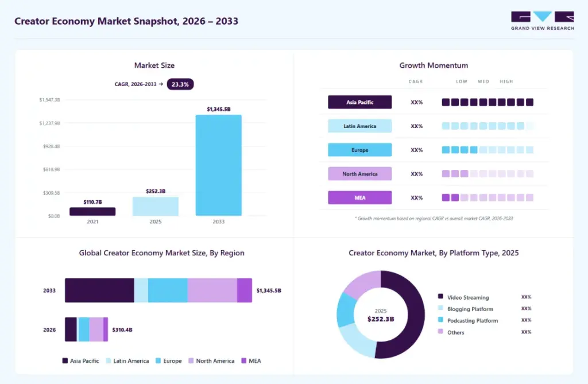The width and height of the screenshot is (588, 384).
Task: Click the North America segment of 2033 stacked bar
Action: [212, 290]
